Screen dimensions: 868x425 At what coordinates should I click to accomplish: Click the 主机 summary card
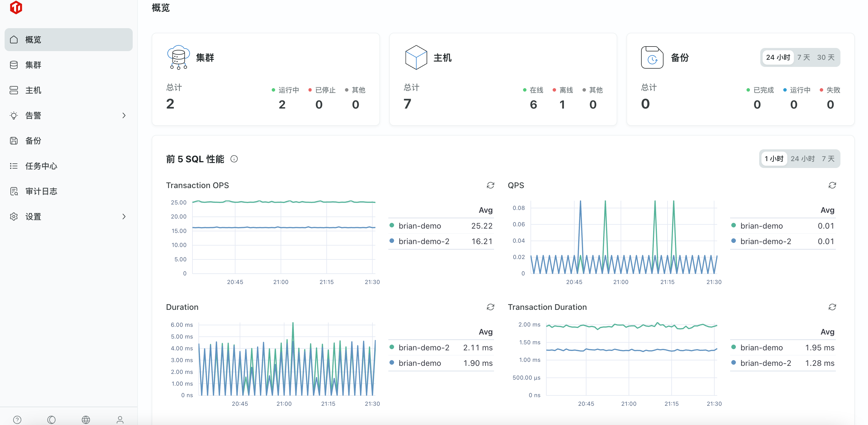[503, 79]
